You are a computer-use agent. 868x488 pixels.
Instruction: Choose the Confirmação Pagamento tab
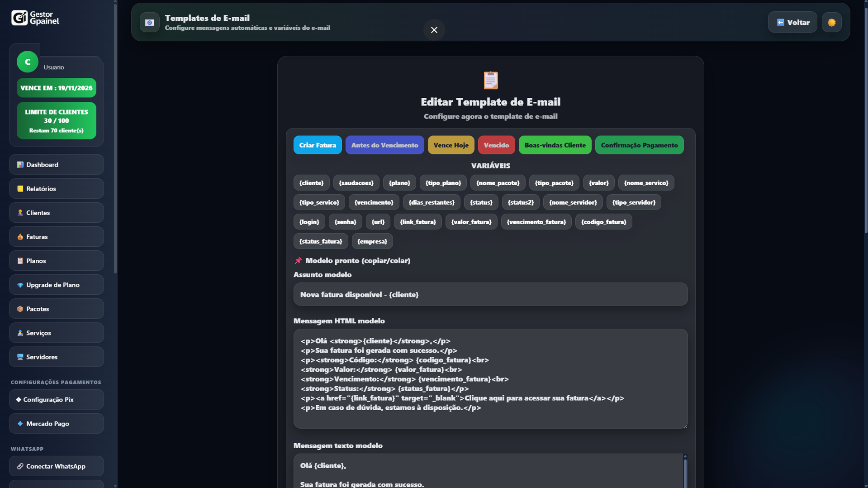(639, 145)
